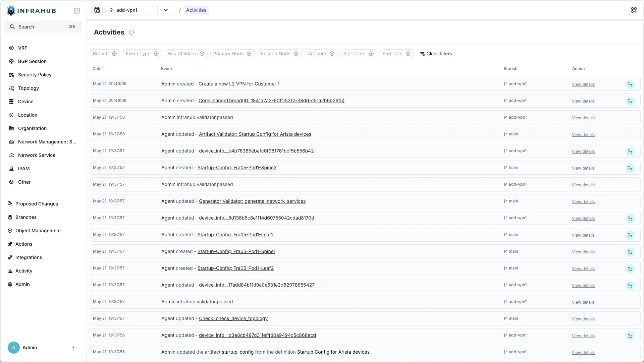Open the Admin user options menu

tap(73, 348)
